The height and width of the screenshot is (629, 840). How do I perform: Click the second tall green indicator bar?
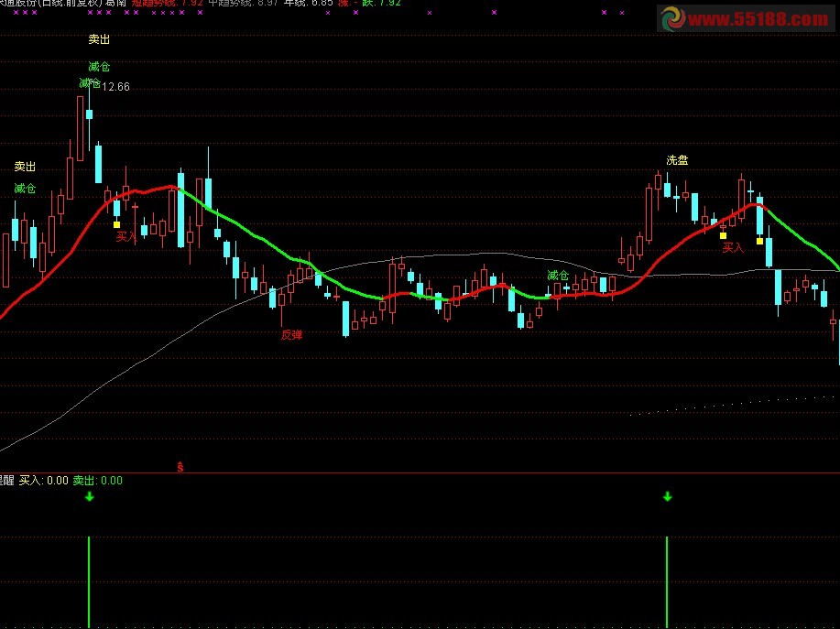667,582
